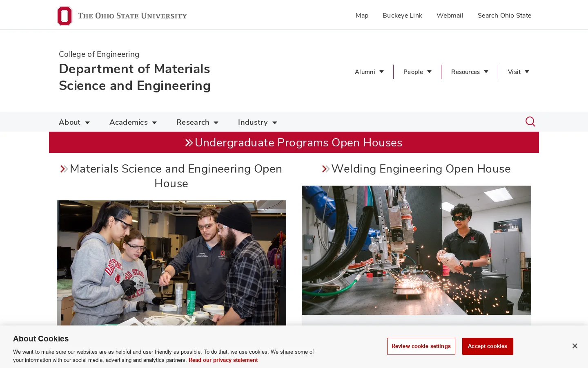Image resolution: width=588 pixels, height=368 pixels.
Task: Read our privacy statement link
Action: pyautogui.click(x=223, y=360)
